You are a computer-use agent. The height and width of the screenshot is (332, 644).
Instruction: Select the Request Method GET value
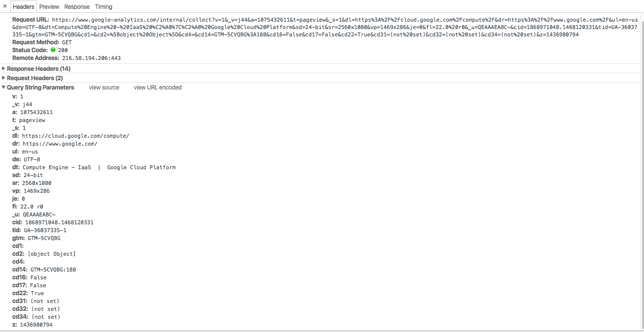(67, 42)
